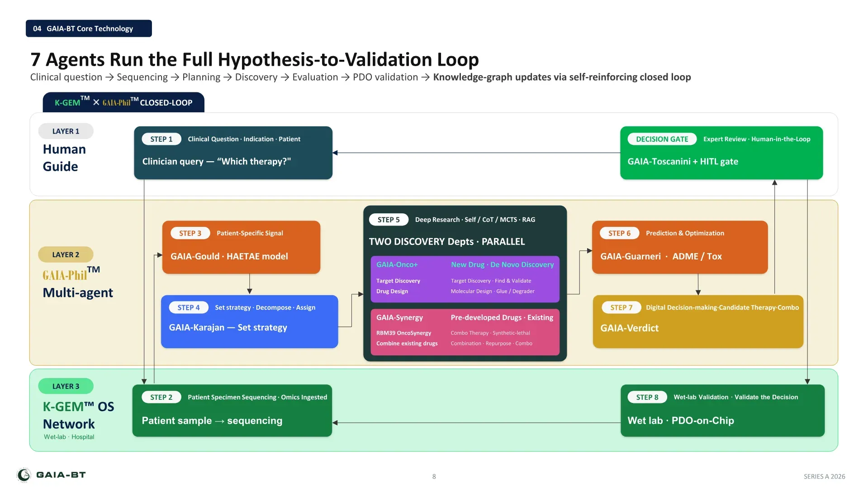Viewport: 868px width, 489px height.
Task: Click the page number 8
Action: 434,476
